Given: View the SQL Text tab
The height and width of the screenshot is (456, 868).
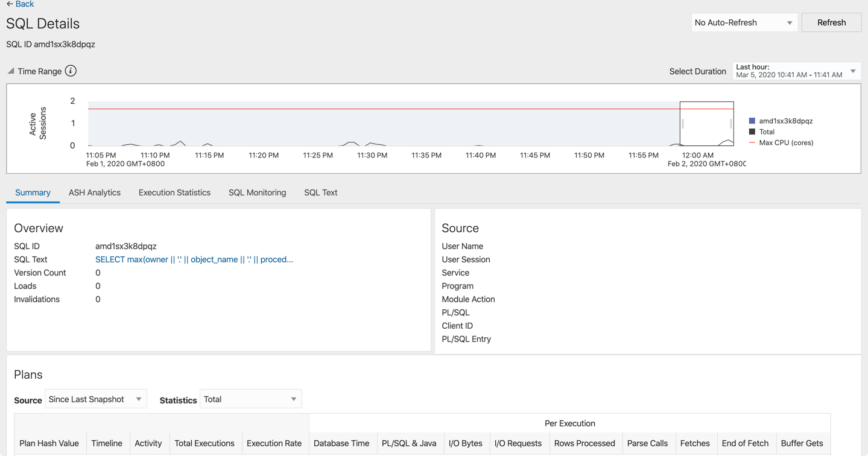Looking at the screenshot, I should [320, 192].
